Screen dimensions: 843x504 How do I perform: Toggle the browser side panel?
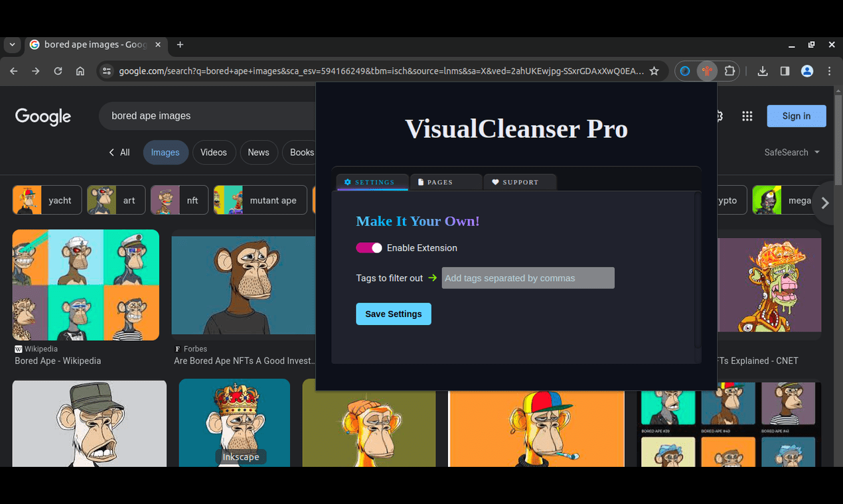pos(785,71)
